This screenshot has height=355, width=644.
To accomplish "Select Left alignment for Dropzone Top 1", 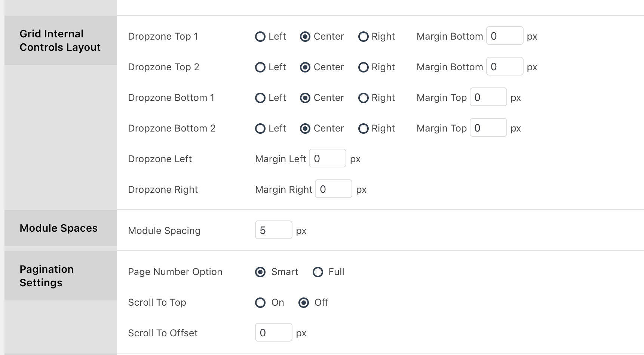I will [260, 36].
